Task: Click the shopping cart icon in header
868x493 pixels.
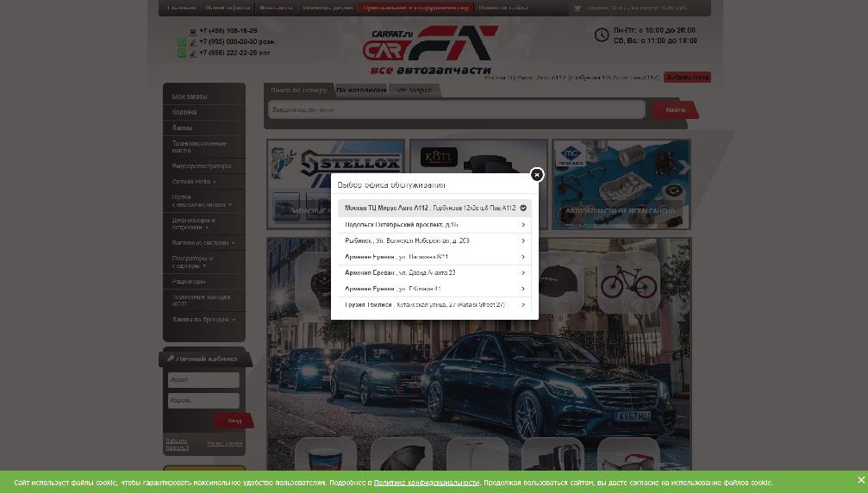Action: (x=578, y=8)
